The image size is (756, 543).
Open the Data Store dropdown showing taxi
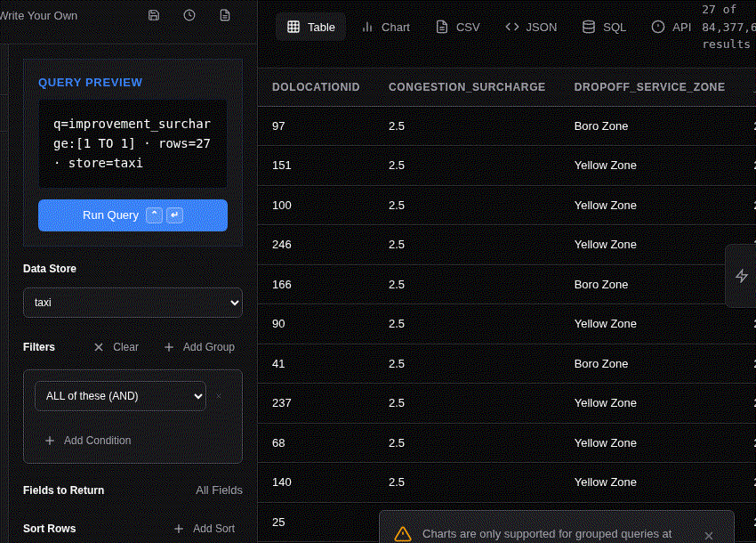[x=133, y=302]
